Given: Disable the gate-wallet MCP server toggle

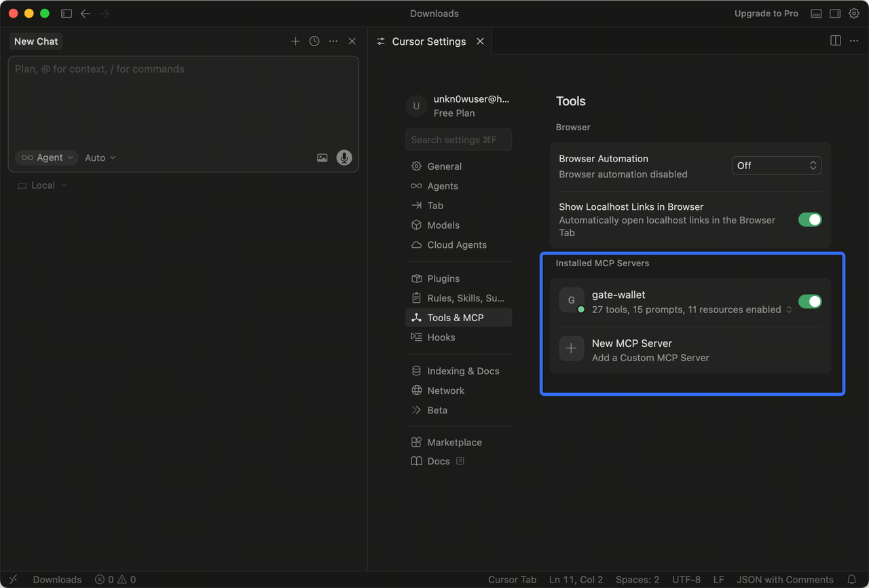Looking at the screenshot, I should click(x=810, y=301).
